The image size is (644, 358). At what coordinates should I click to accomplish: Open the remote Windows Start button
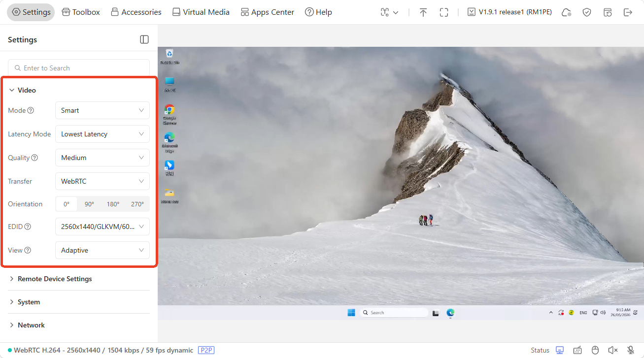pos(351,313)
